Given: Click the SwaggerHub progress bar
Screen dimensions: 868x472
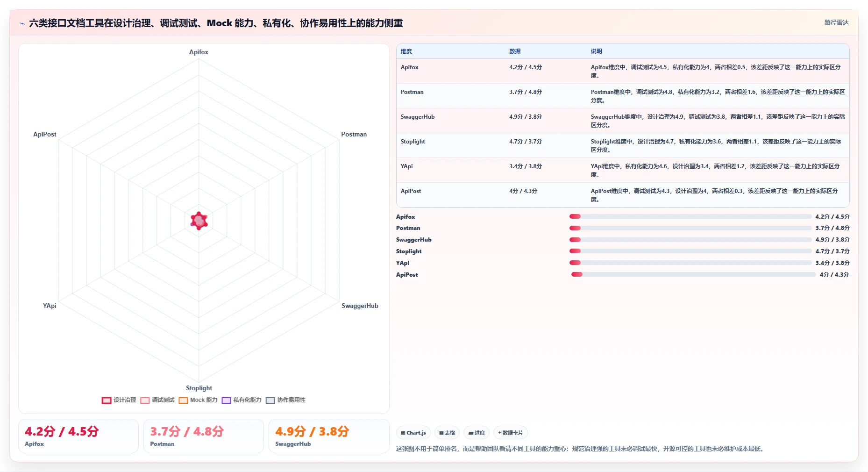Looking at the screenshot, I should click(690, 240).
